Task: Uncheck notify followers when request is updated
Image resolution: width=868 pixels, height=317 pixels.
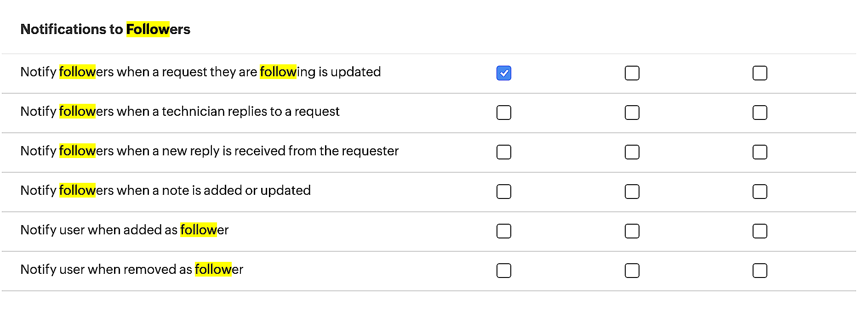Action: click(x=504, y=73)
